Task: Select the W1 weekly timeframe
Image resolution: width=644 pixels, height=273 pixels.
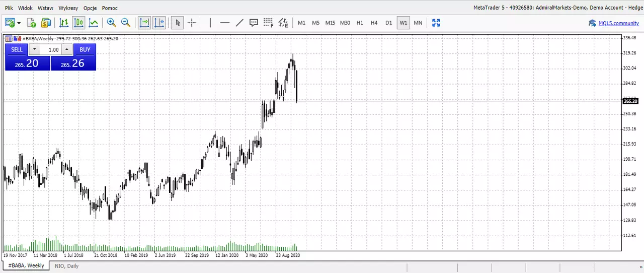Action: coord(403,23)
